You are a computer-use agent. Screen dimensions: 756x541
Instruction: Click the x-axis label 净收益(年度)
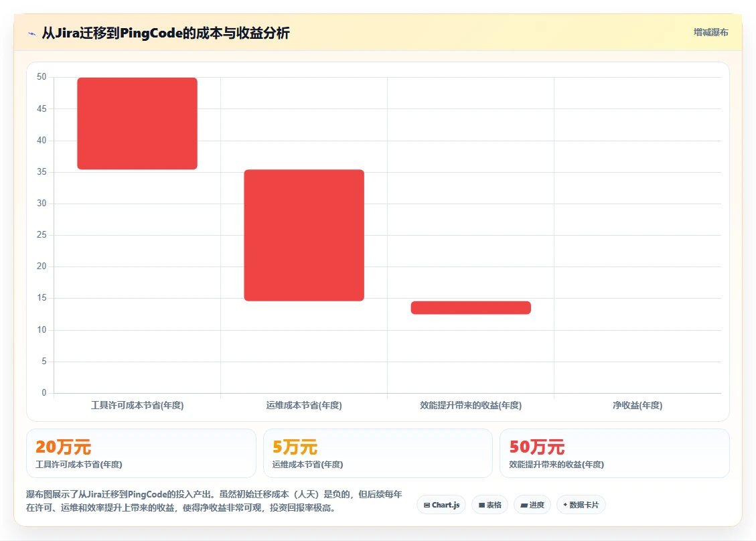pos(637,406)
